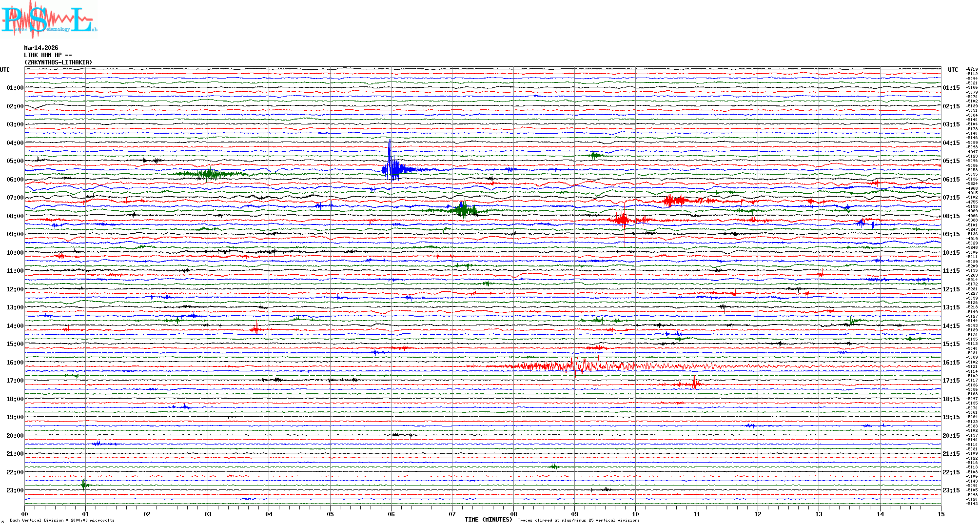Click the minute 00 tick label on bottom axis
980x527 pixels.
tap(24, 514)
